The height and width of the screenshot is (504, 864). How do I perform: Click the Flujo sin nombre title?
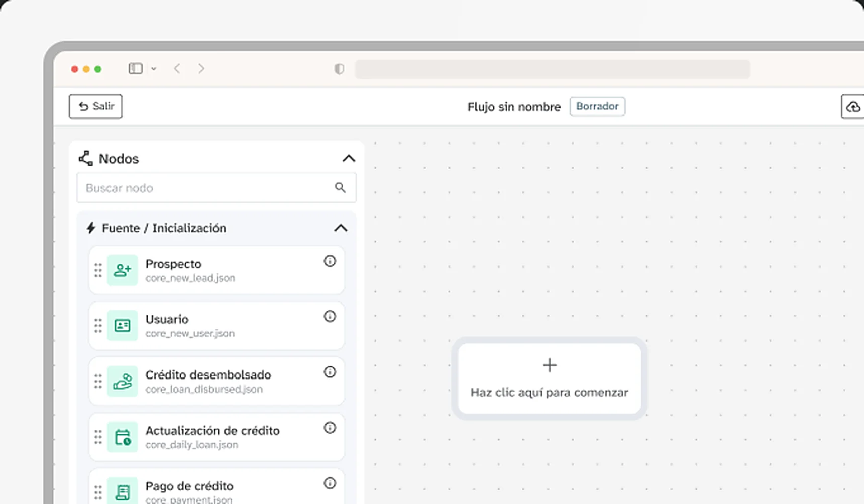(514, 107)
